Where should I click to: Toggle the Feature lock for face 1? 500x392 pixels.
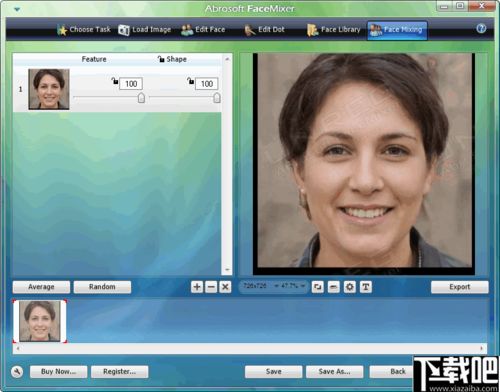(115, 81)
